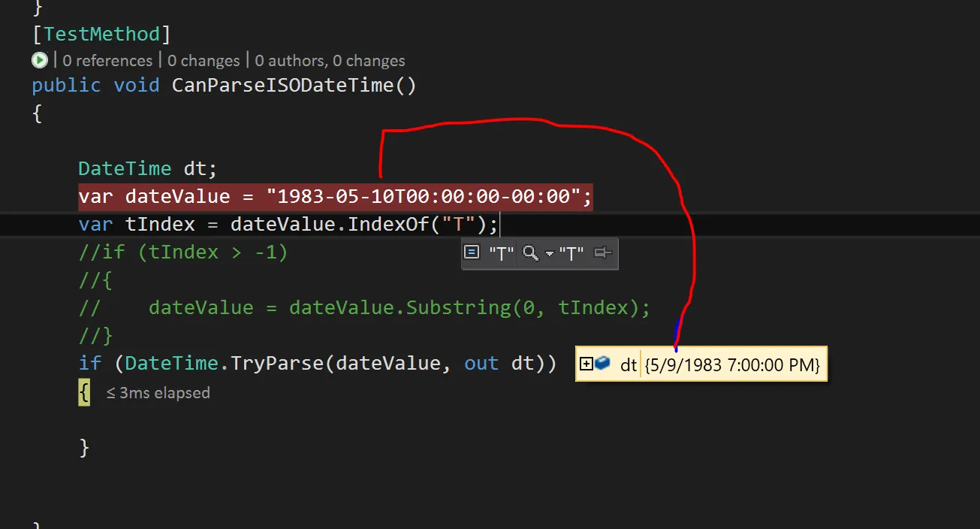Open the "0 references" CodeLens link
The height and width of the screenshot is (529, 980).
107,61
